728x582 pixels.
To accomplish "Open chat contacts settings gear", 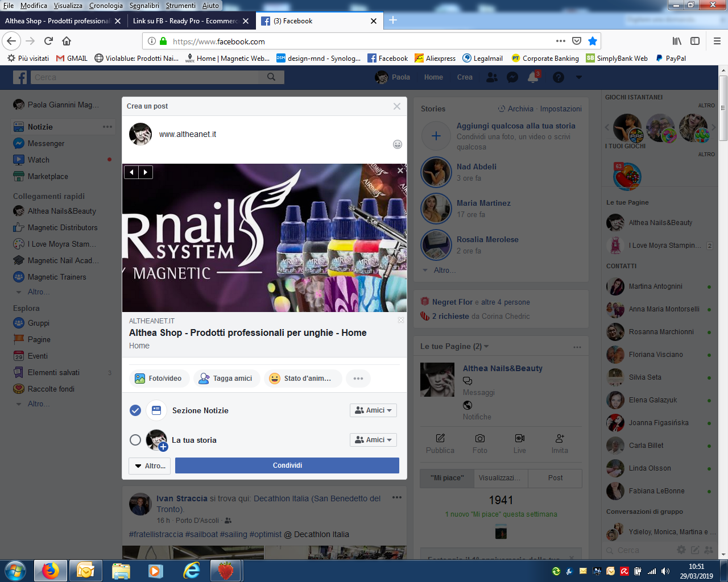I will click(x=681, y=550).
